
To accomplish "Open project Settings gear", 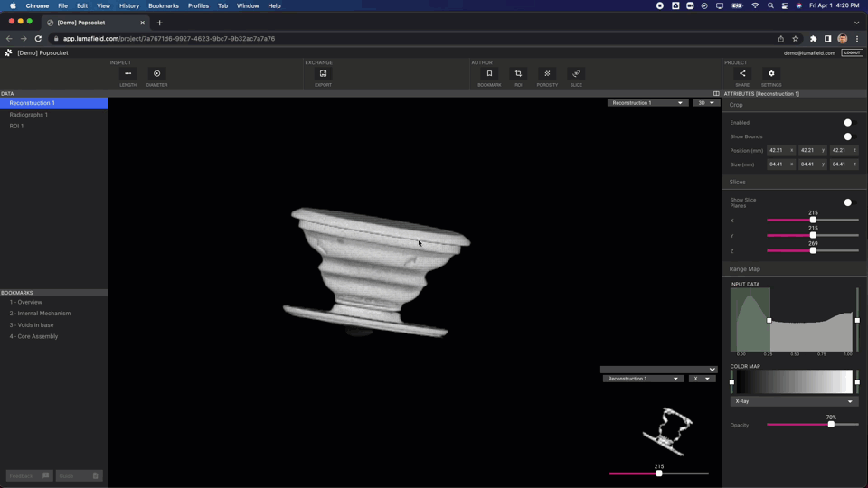I will coord(771,74).
